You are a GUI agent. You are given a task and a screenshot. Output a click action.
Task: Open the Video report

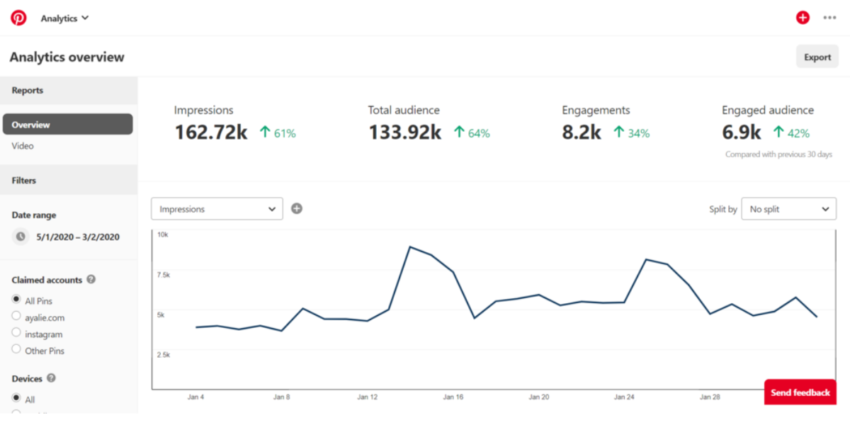click(x=23, y=146)
